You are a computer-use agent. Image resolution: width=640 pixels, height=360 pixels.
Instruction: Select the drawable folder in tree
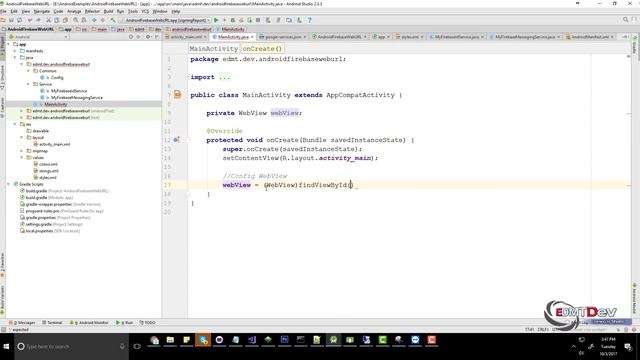(38, 131)
